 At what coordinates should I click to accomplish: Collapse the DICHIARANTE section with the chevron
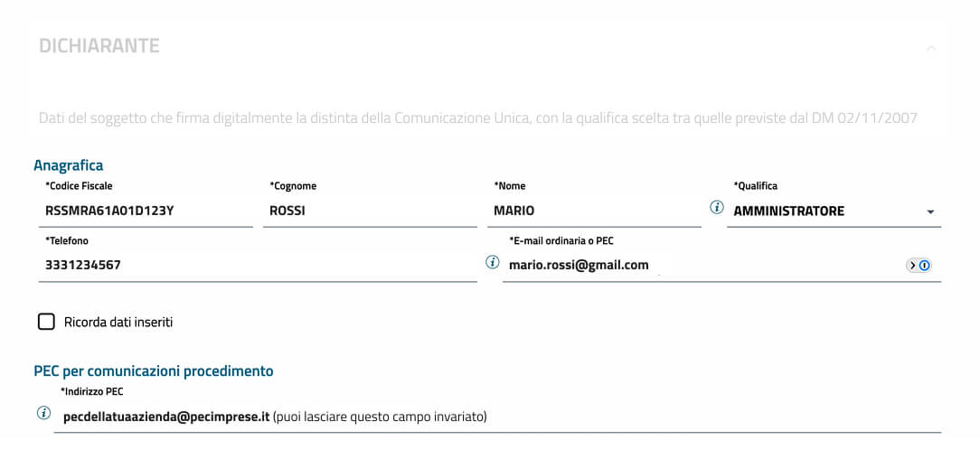coord(931,48)
